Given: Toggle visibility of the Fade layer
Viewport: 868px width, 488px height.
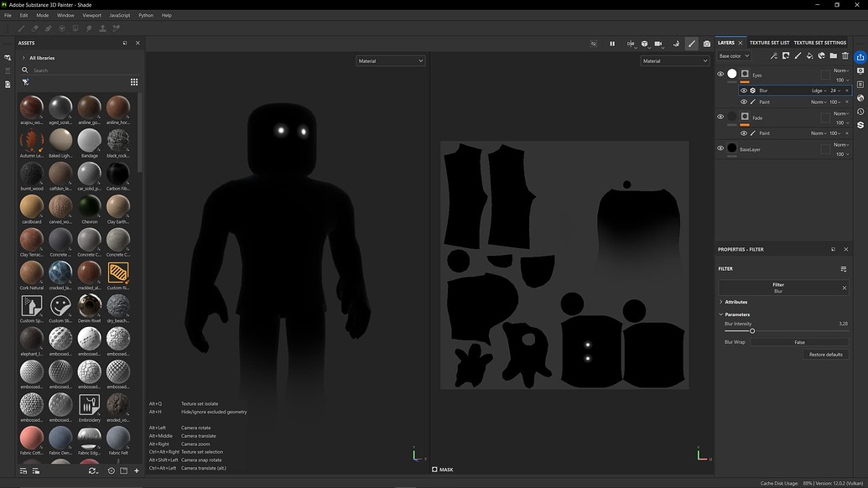Looking at the screenshot, I should (x=720, y=117).
